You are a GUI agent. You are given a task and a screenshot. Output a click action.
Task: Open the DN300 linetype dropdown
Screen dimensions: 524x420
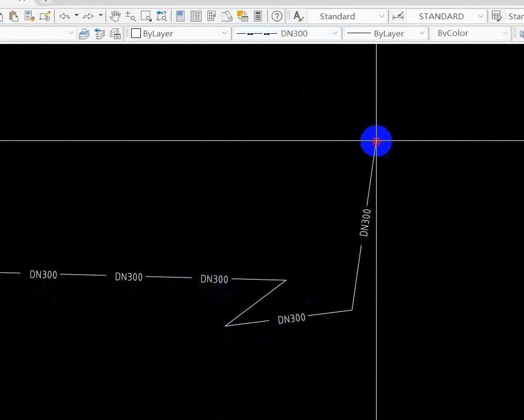[x=287, y=33]
